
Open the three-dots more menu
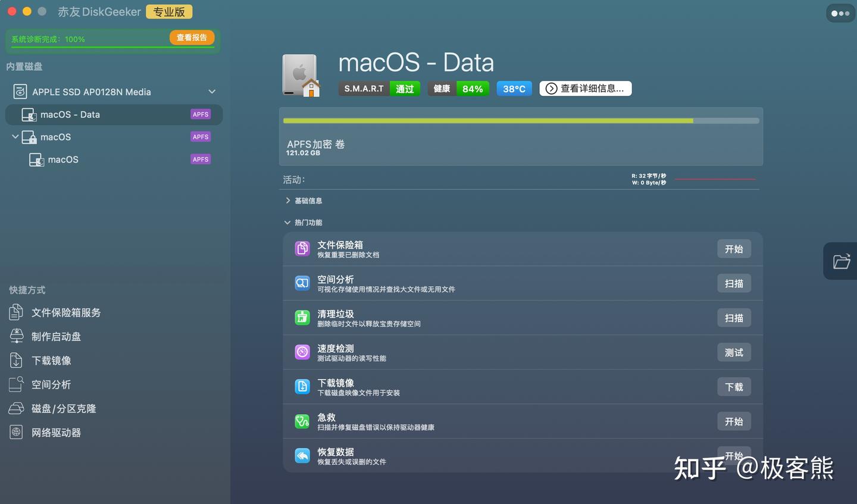(x=840, y=13)
